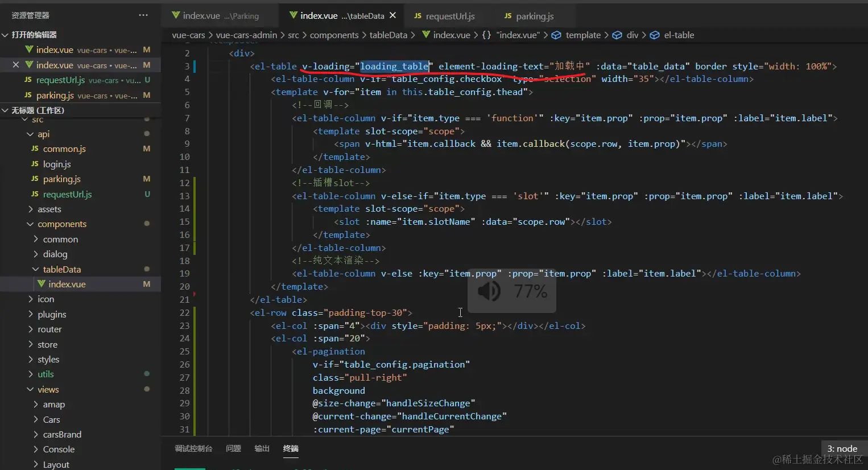Select index.vue under tableData folder
Screen dimensions: 868x470
pyautogui.click(x=67, y=284)
